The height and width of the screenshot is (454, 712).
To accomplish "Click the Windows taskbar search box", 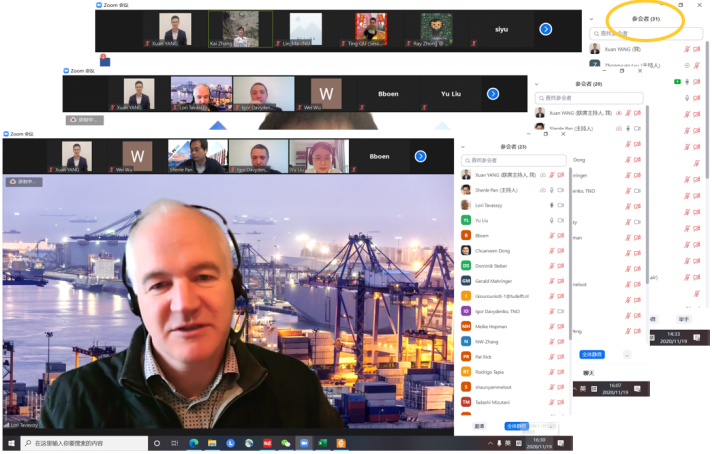I will tap(84, 443).
